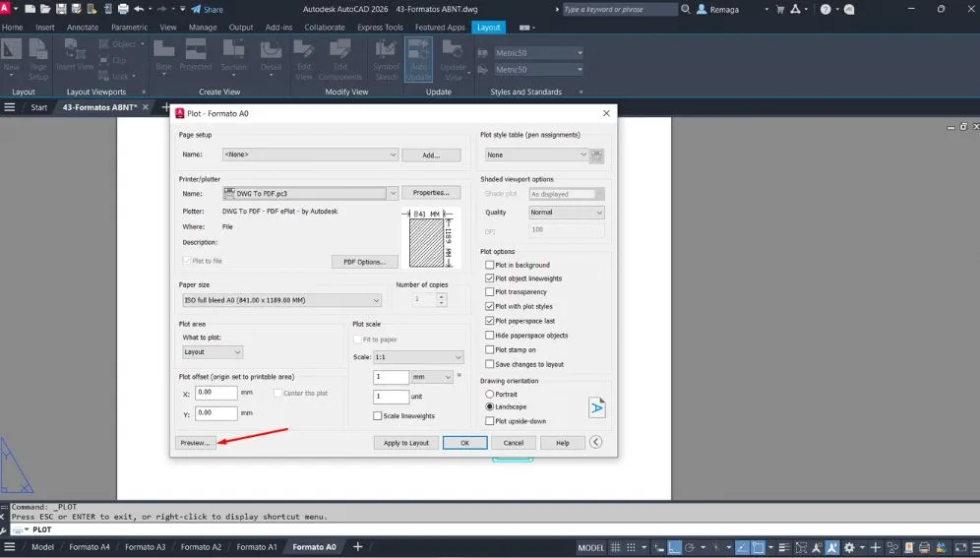This screenshot has width=980, height=558.
Task: Switch to the Formato A3 layout tab
Action: (145, 547)
